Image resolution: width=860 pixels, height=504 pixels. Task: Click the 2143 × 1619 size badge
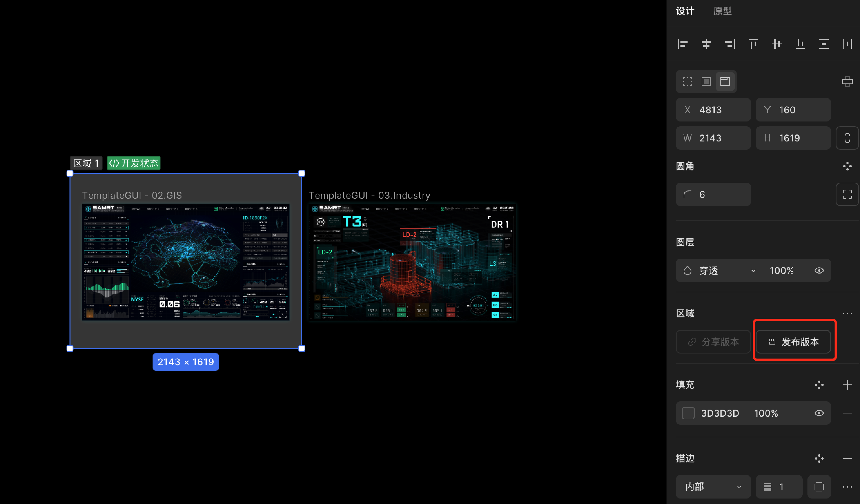click(x=186, y=362)
